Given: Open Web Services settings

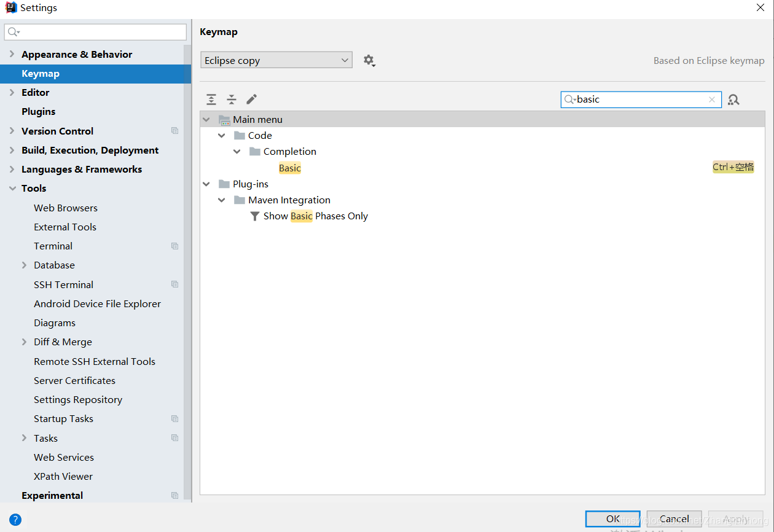Looking at the screenshot, I should (64, 457).
